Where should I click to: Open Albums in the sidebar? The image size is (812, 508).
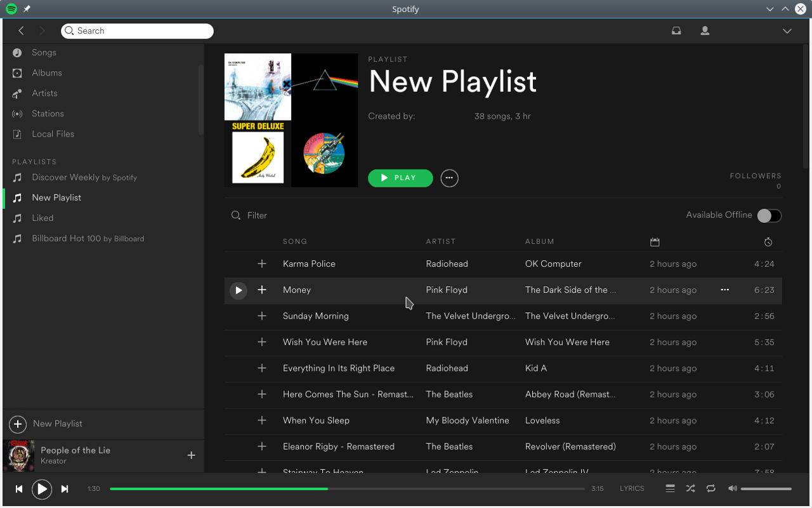pyautogui.click(x=47, y=73)
